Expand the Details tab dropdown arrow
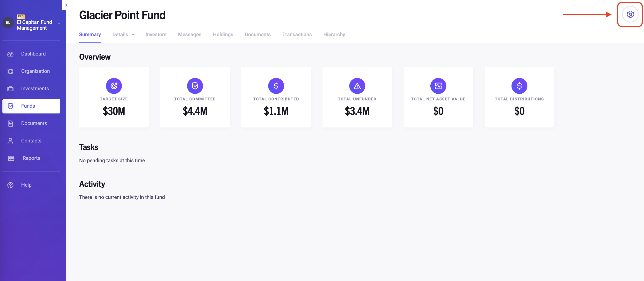The width and height of the screenshot is (644, 281). pos(133,35)
